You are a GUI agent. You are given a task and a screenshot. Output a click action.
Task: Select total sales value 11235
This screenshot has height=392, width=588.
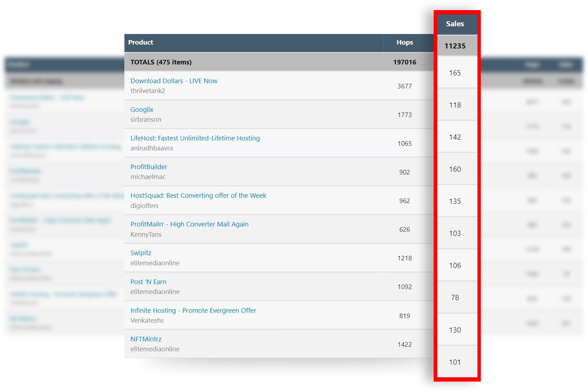click(455, 46)
